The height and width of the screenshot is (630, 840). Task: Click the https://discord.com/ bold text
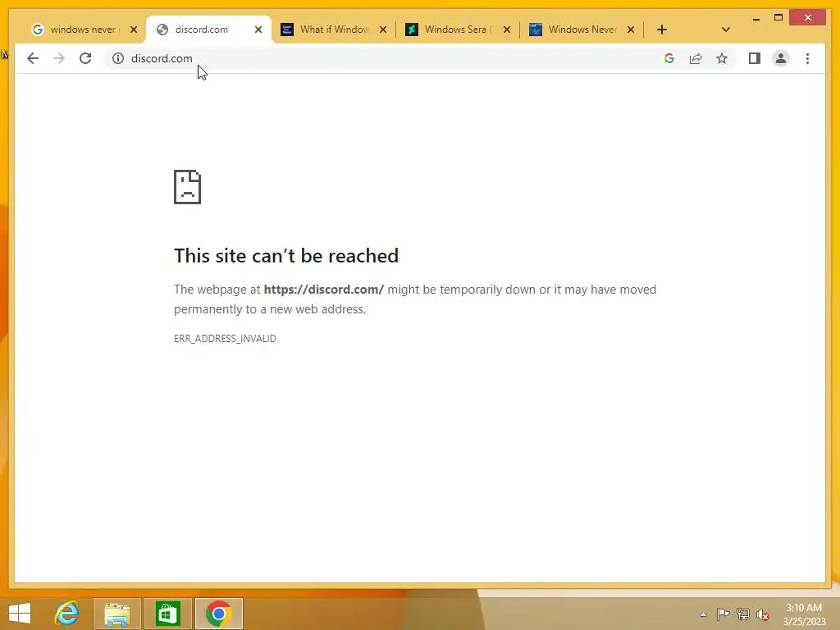point(323,290)
